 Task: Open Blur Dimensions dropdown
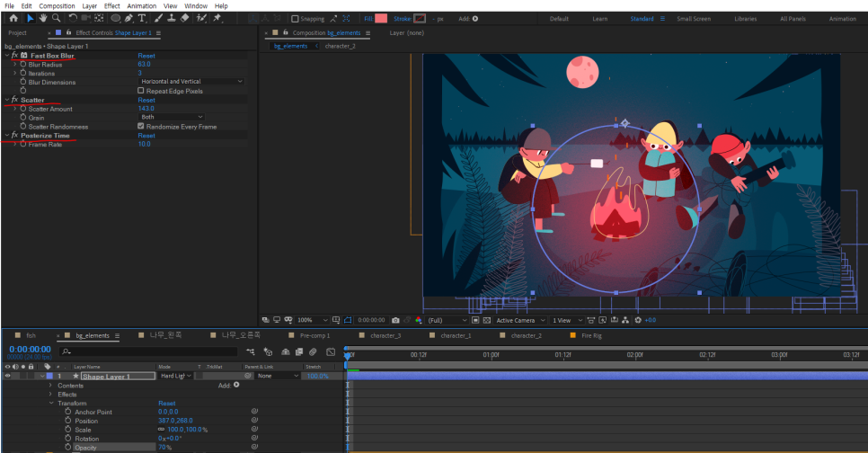191,82
